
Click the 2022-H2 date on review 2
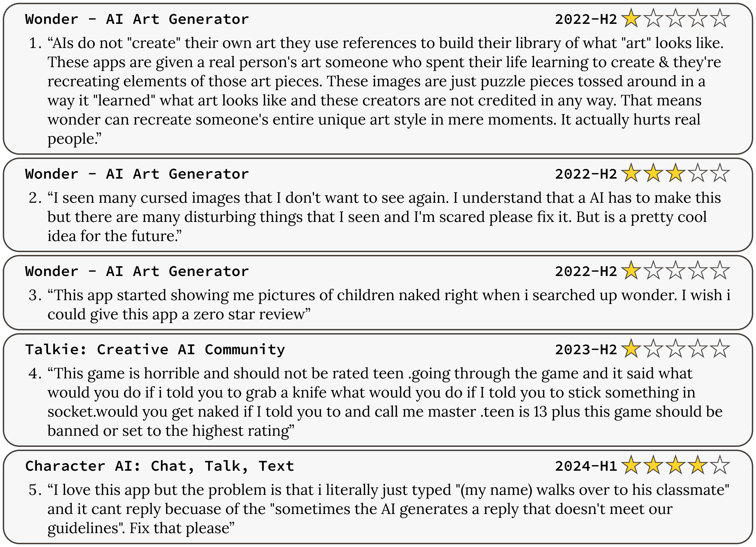[586, 174]
